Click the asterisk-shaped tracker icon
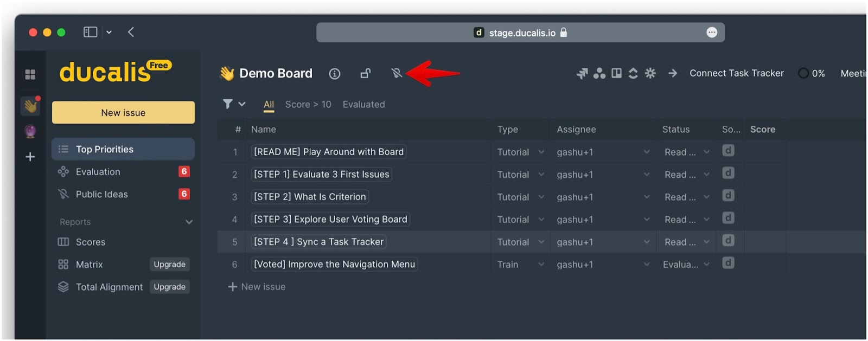The image size is (868, 341). (650, 73)
